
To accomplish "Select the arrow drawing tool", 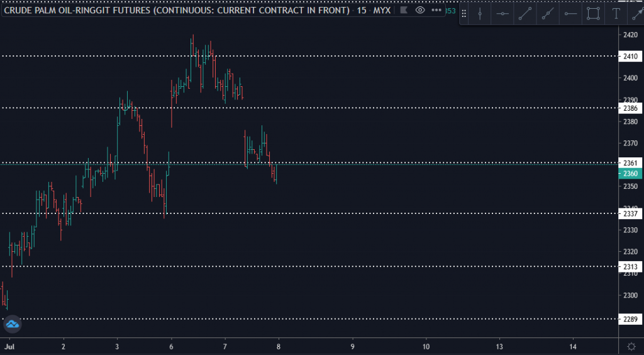I will click(x=637, y=14).
